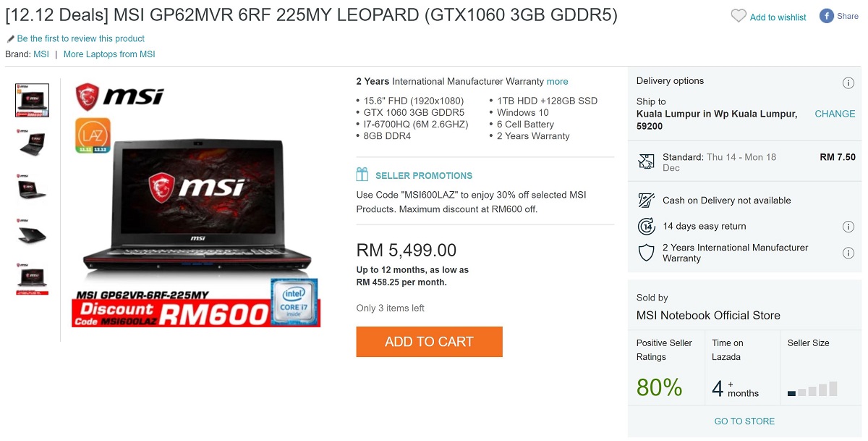Viewport: 868px width, 441px height.
Task: Click the Facebook share icon
Action: coord(826,16)
